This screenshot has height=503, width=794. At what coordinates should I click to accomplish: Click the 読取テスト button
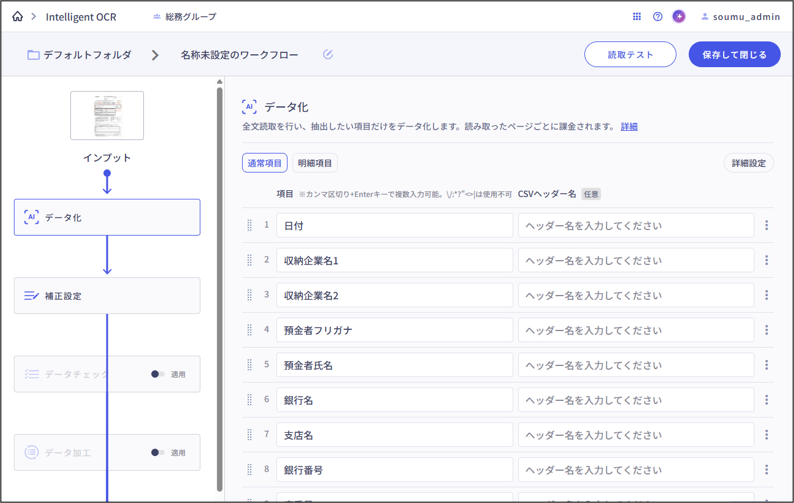(630, 55)
